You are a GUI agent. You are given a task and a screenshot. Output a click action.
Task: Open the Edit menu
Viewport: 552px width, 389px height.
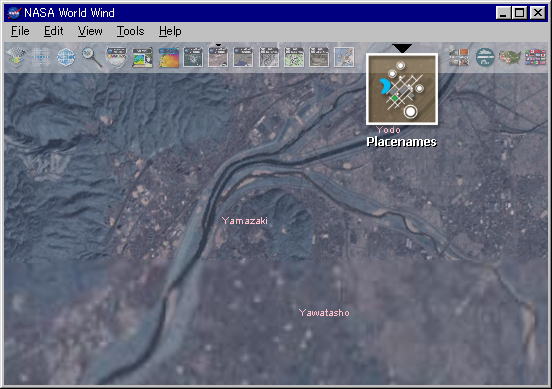pyautogui.click(x=54, y=31)
